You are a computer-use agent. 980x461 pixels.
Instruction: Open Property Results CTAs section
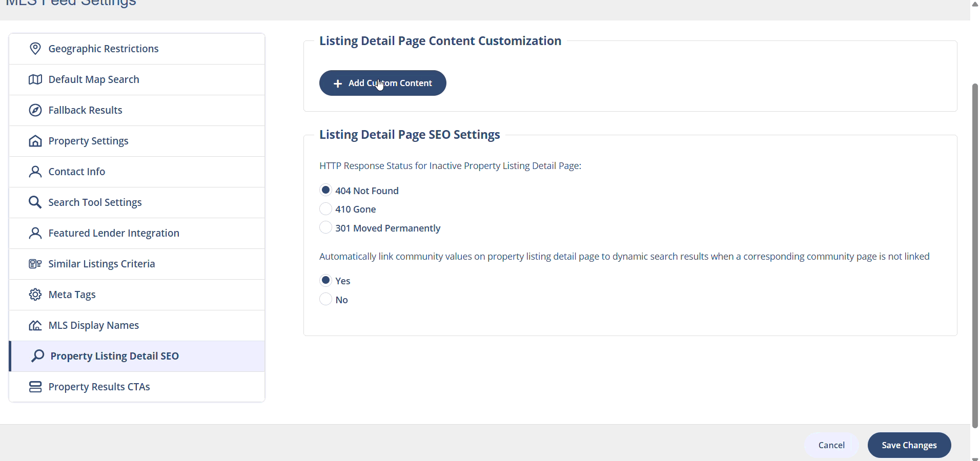click(x=137, y=387)
